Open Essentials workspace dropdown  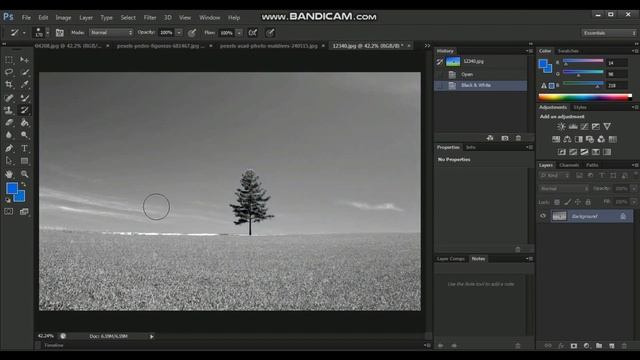(x=609, y=33)
